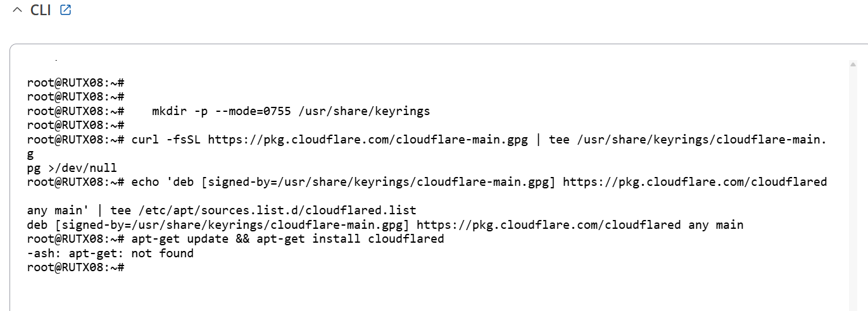Click the '-ash: apt-get: not found' error
Viewport: 868px width, 311px height.
click(x=110, y=253)
